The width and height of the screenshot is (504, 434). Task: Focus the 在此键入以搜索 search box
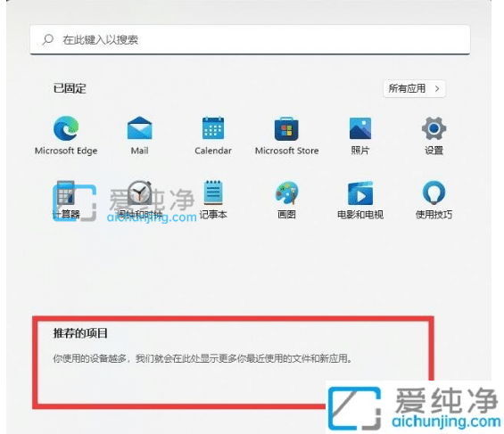tap(250, 40)
